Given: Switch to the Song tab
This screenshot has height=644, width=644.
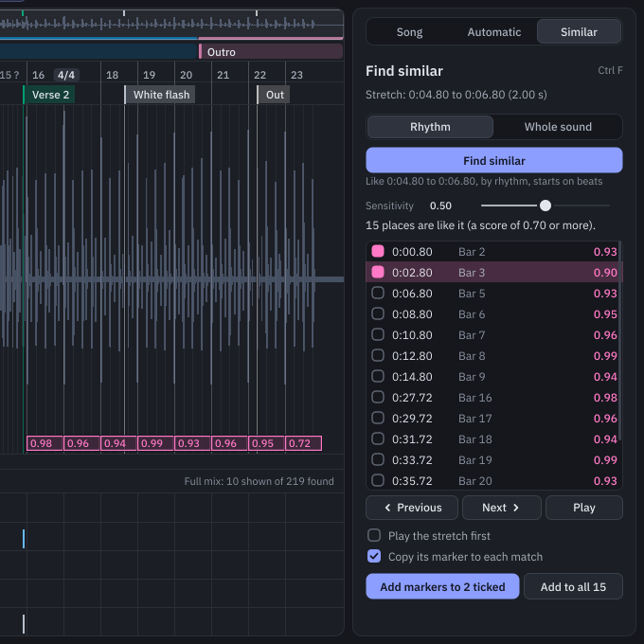Looking at the screenshot, I should 409,31.
